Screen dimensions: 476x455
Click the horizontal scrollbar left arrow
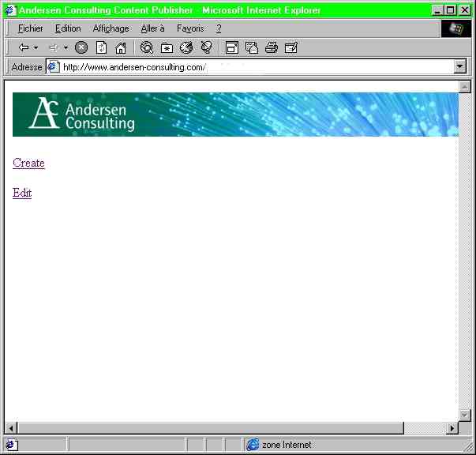point(11,428)
